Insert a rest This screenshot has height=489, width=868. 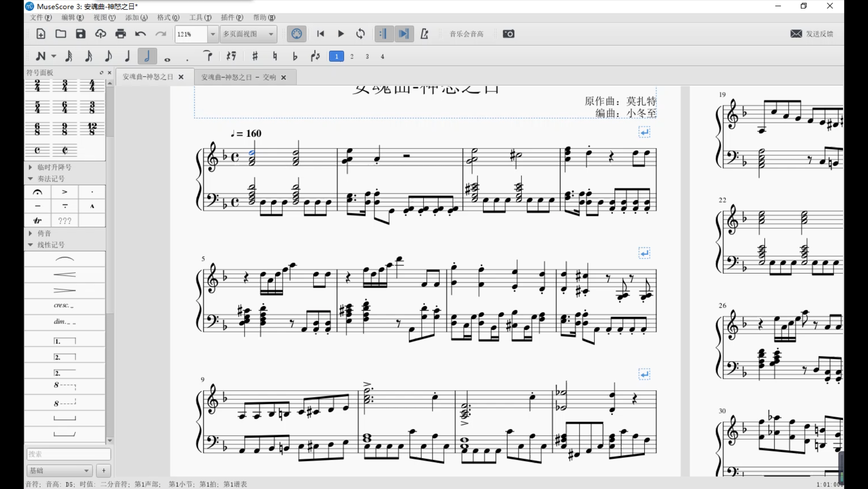231,56
